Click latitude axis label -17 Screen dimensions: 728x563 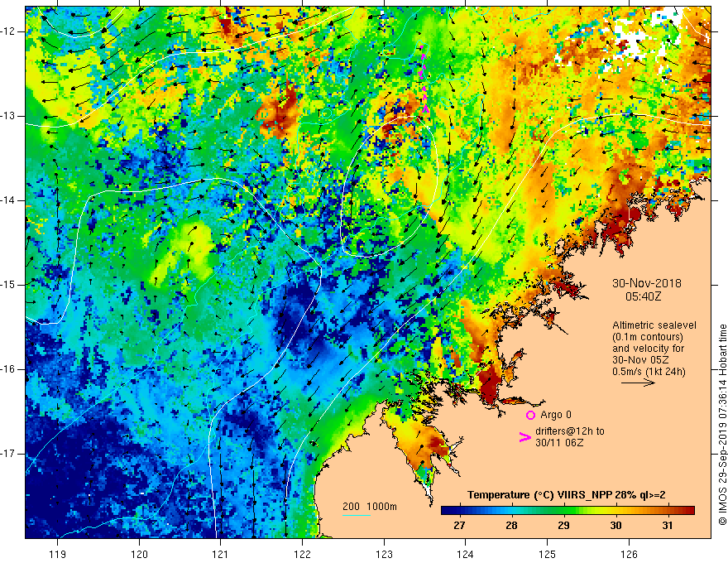coord(8,454)
